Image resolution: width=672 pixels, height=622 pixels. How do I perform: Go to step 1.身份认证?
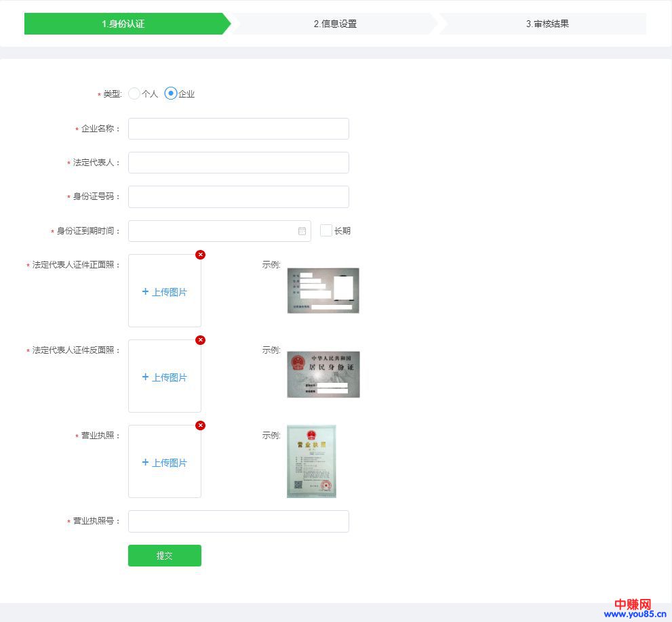pos(123,24)
